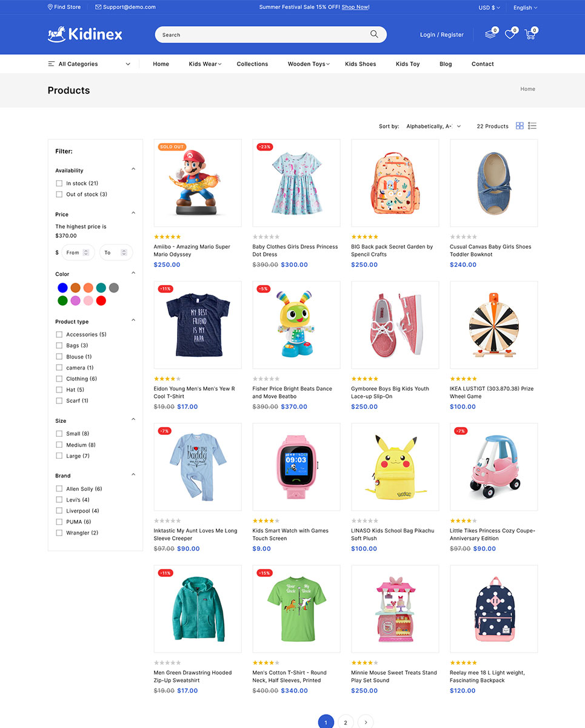Click the search magnifier icon
Screen dimensions: 585x728
tap(374, 35)
